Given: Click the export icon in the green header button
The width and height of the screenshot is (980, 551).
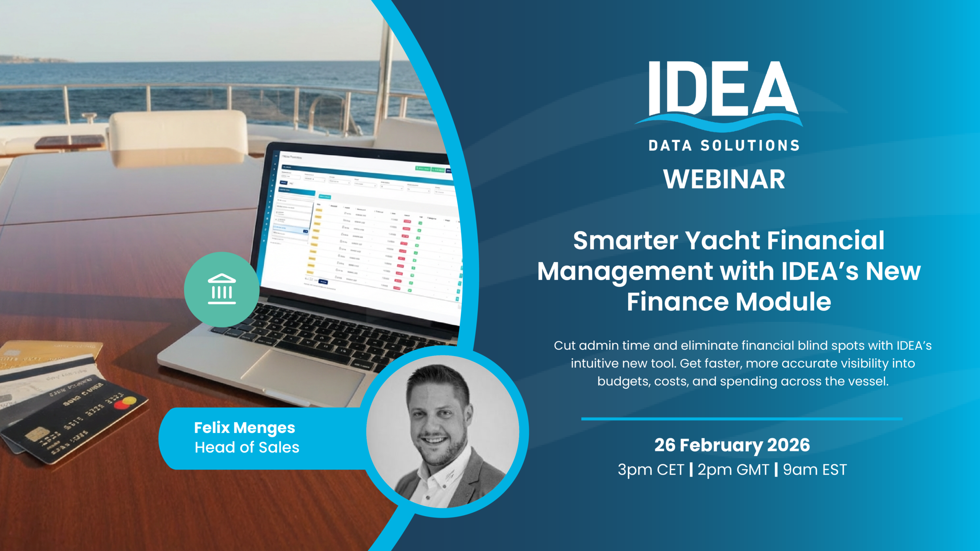Looking at the screenshot, I should (x=417, y=169).
